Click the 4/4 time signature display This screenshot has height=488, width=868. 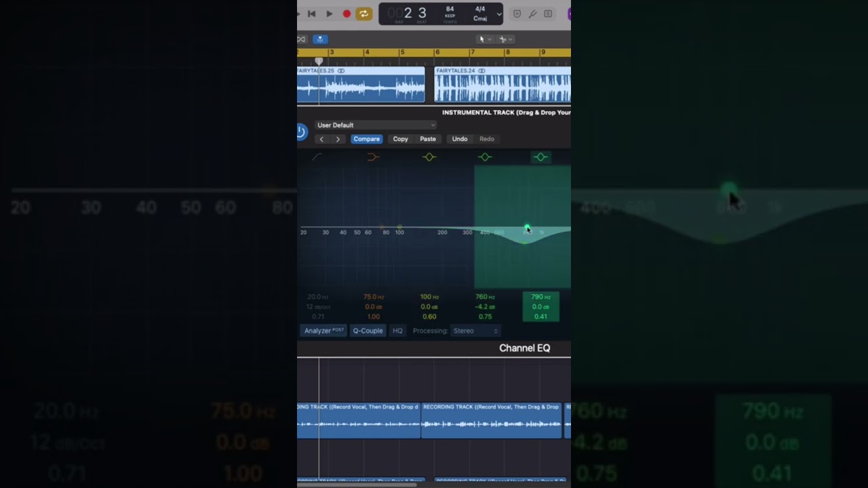(480, 9)
